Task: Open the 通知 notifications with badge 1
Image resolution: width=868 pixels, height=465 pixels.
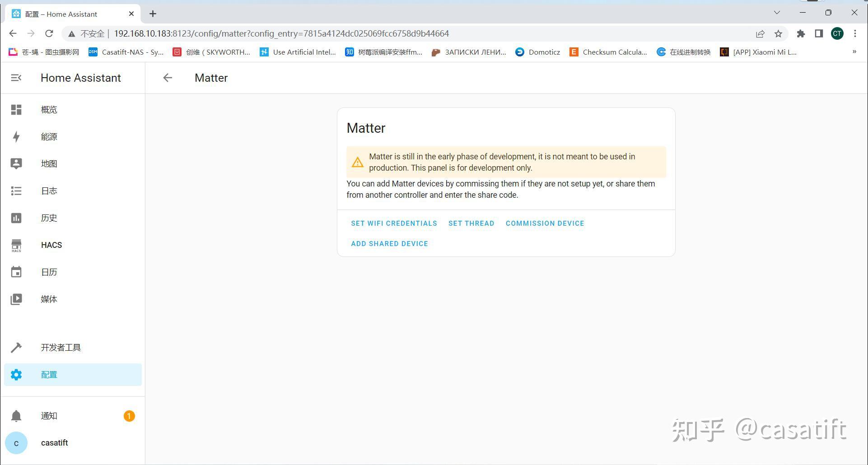Action: pyautogui.click(x=16, y=415)
